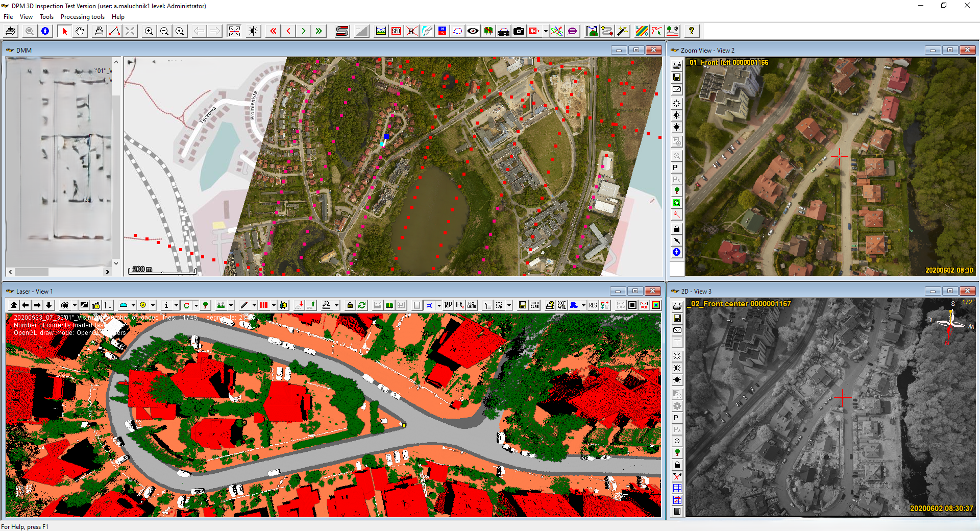Jump to first with red double-left arrows
Screen dimensions: 980x531
coord(274,31)
